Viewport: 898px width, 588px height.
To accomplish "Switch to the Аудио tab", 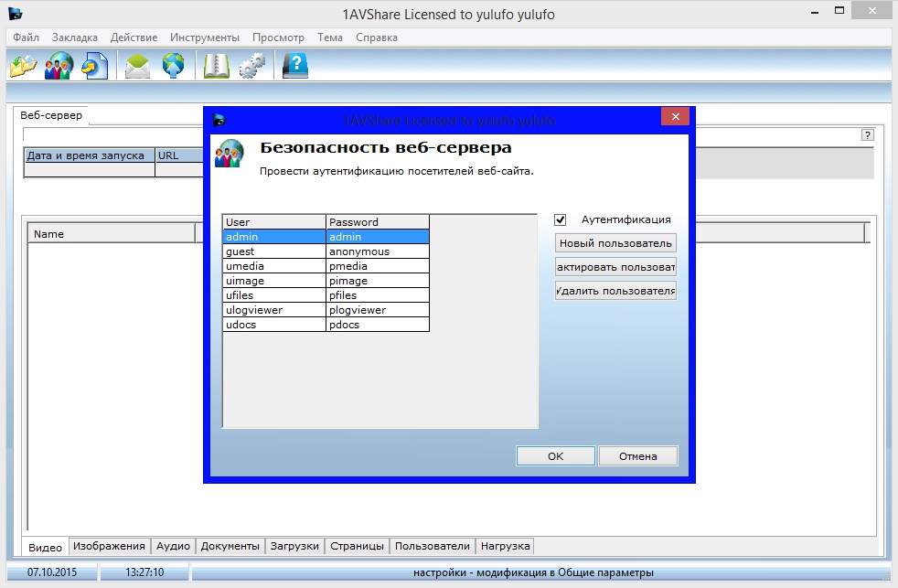I will coord(173,546).
